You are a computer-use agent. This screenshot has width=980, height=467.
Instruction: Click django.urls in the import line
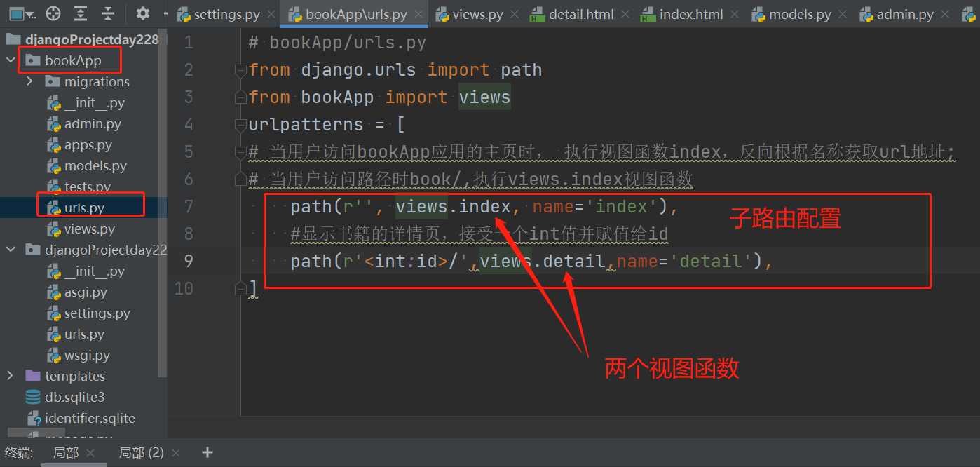[x=358, y=70]
